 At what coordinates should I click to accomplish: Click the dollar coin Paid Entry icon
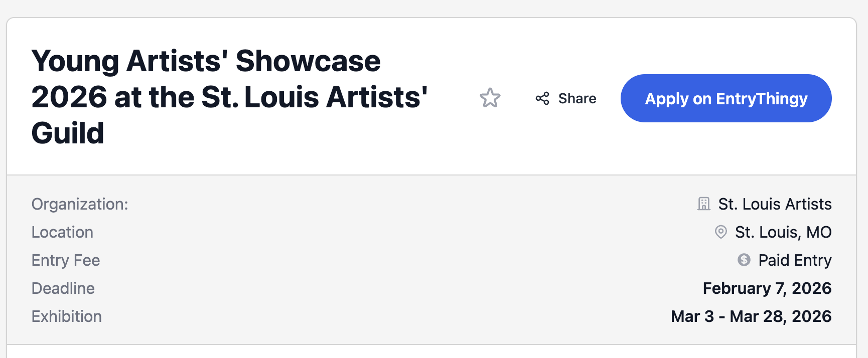click(744, 260)
